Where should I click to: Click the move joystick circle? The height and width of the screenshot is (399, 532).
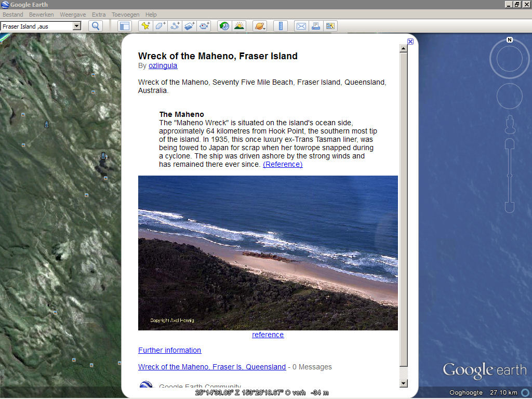point(509,96)
